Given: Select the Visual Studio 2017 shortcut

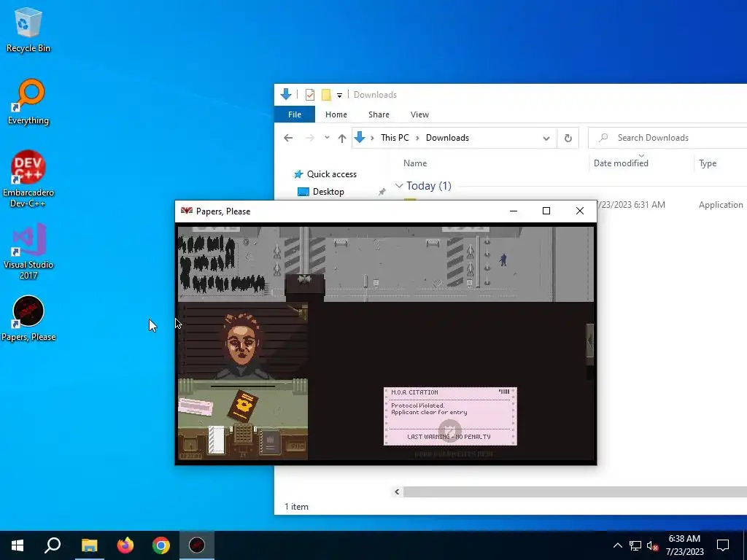Looking at the screenshot, I should [x=28, y=251].
